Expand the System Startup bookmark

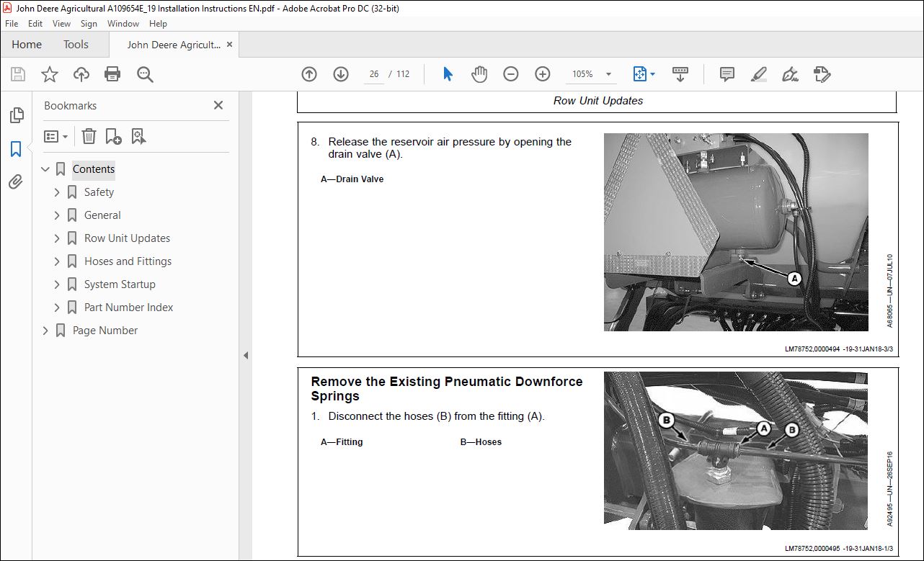[57, 284]
